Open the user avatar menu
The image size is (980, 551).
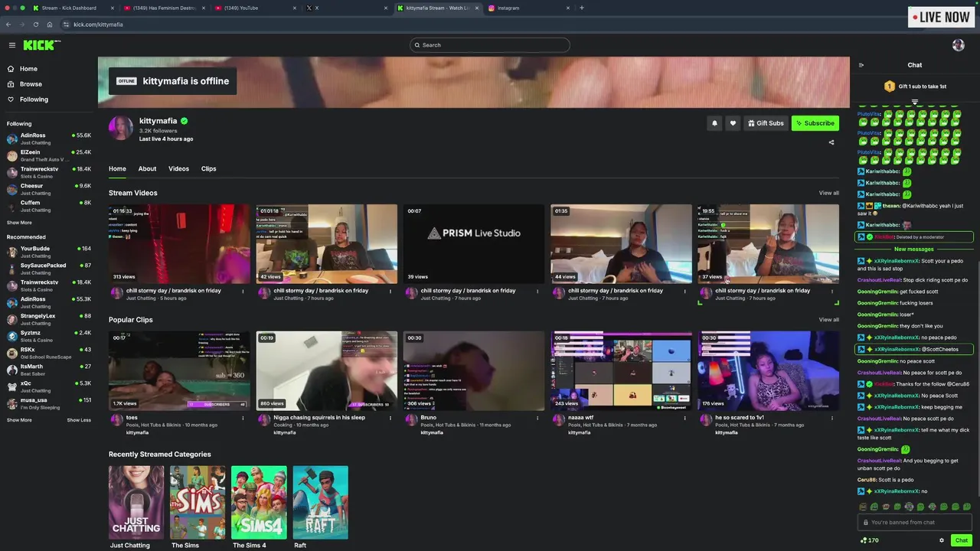coord(958,45)
